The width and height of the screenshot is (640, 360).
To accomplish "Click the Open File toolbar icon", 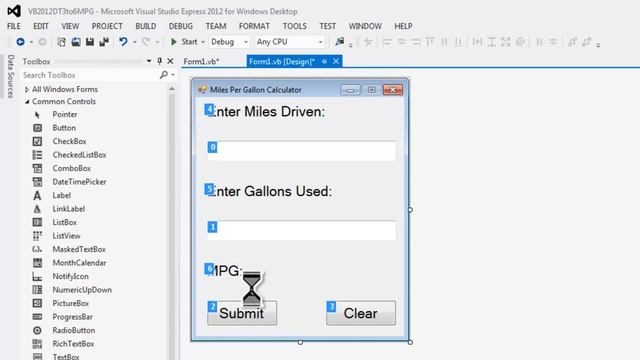I will 76,42.
